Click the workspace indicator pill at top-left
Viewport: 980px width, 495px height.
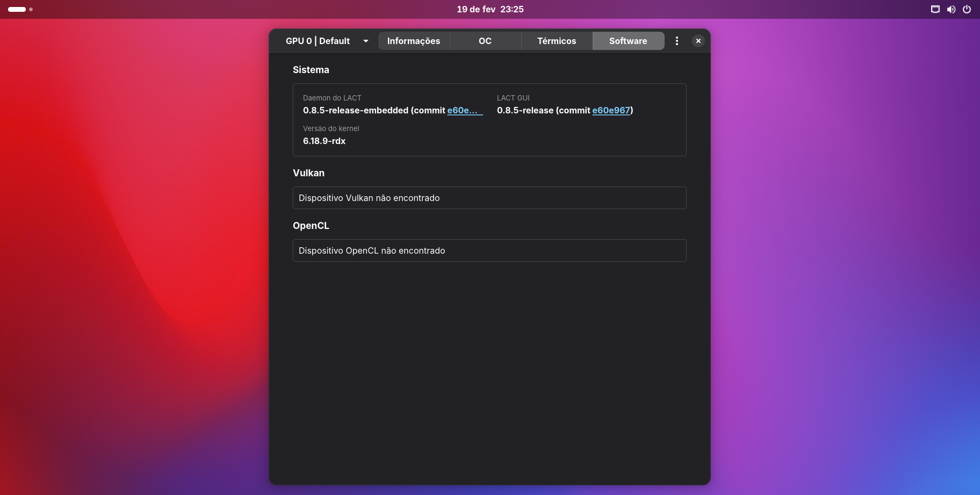click(17, 9)
